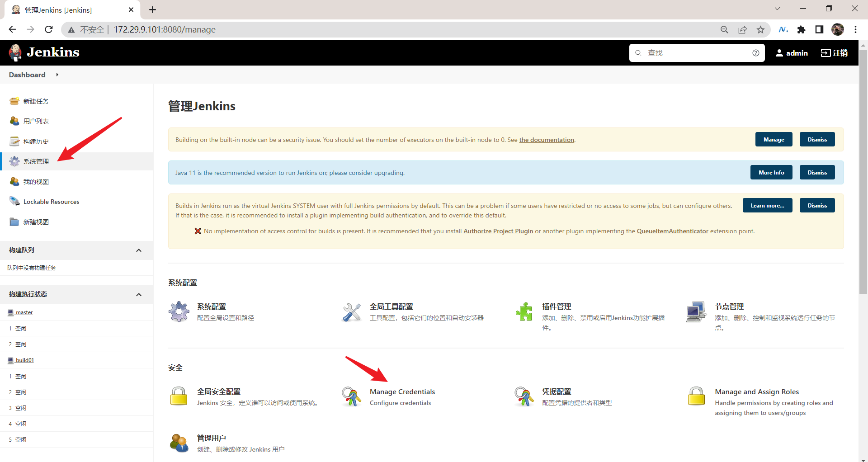The height and width of the screenshot is (462, 868).
Task: Open the 新建任务 sidebar icon
Action: coord(14,101)
